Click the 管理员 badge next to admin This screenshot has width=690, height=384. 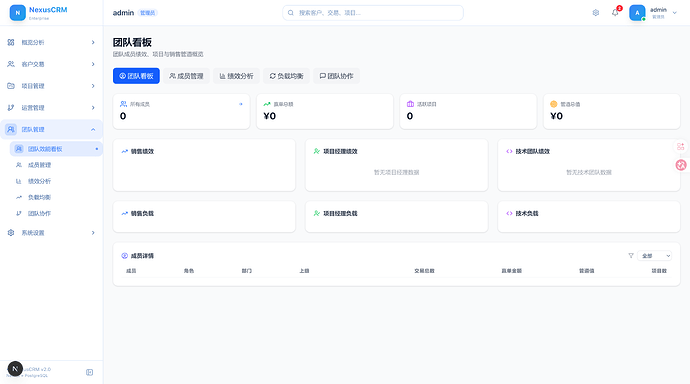[x=147, y=13]
